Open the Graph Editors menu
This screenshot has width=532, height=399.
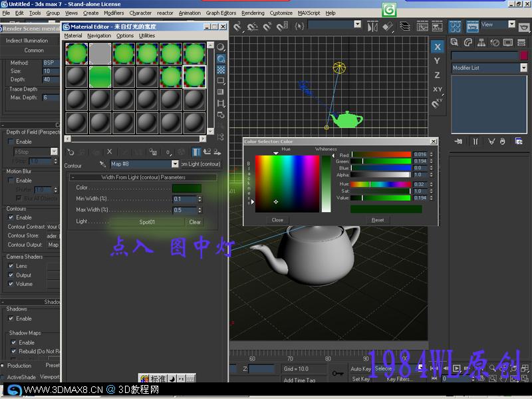[x=221, y=13]
